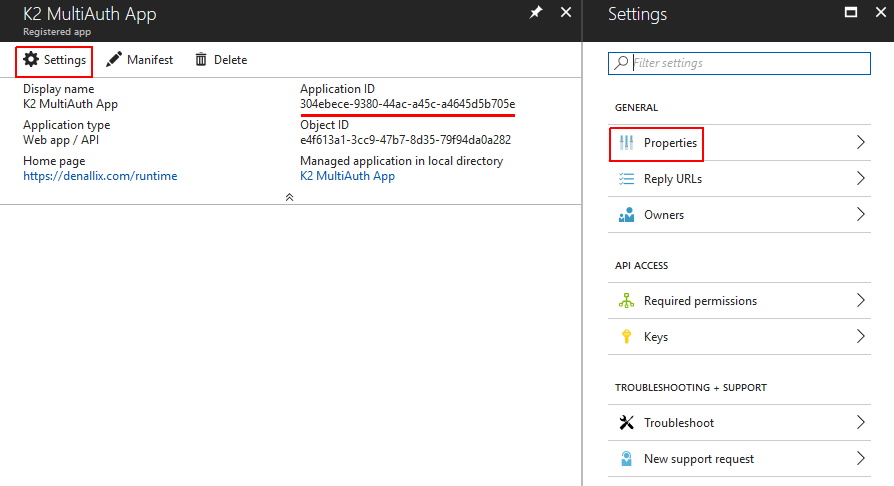Open the Required permissions menu entry

point(700,301)
